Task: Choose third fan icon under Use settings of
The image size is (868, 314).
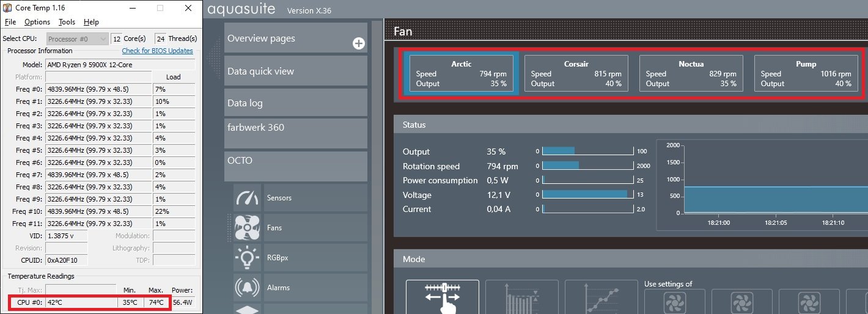Action: (x=809, y=302)
